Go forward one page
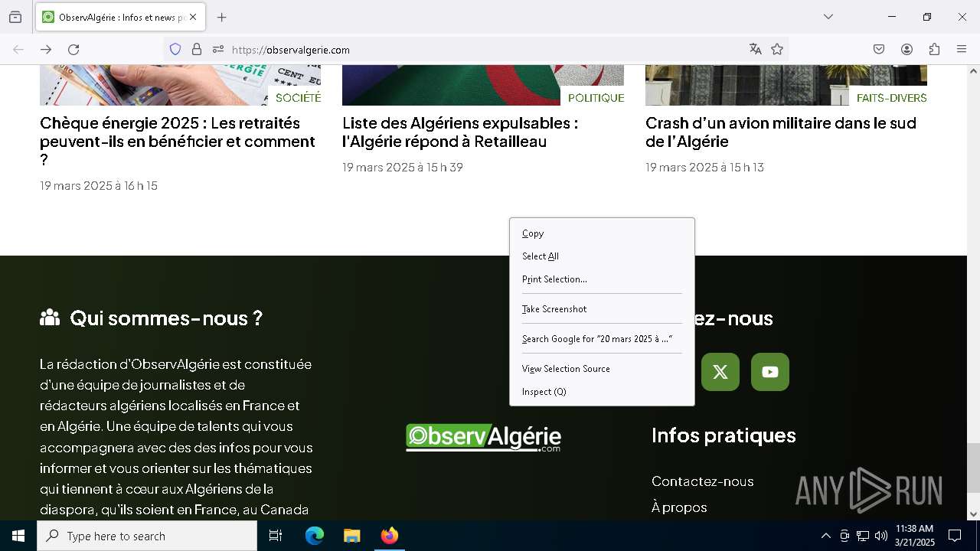Image resolution: width=980 pixels, height=551 pixels. click(46, 49)
